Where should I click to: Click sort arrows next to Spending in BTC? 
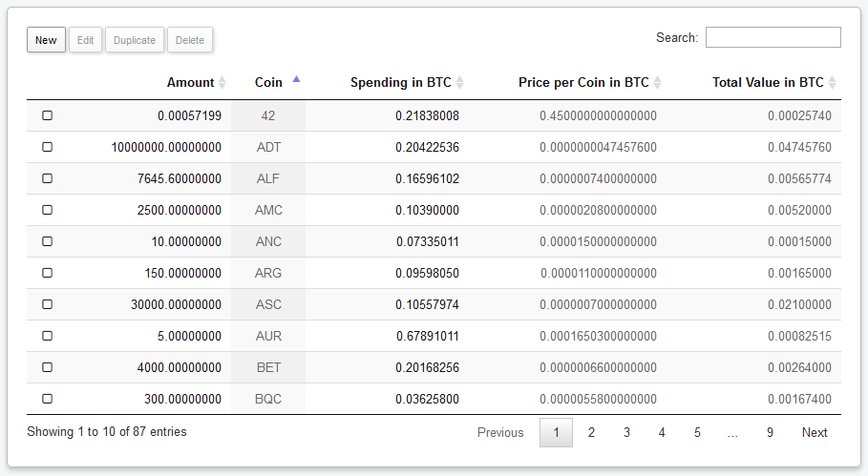point(459,82)
